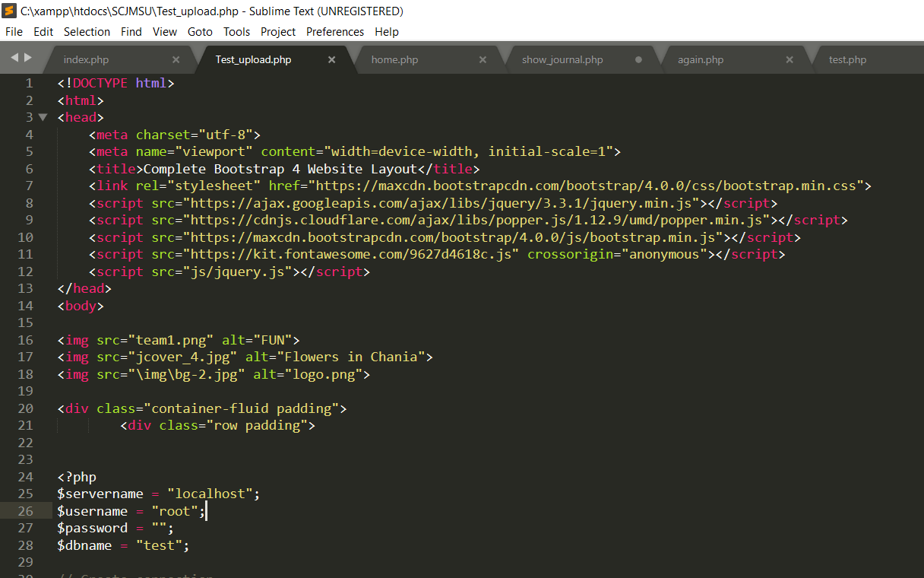Close the again.php tab
The width and height of the screenshot is (924, 578).
pyautogui.click(x=790, y=60)
